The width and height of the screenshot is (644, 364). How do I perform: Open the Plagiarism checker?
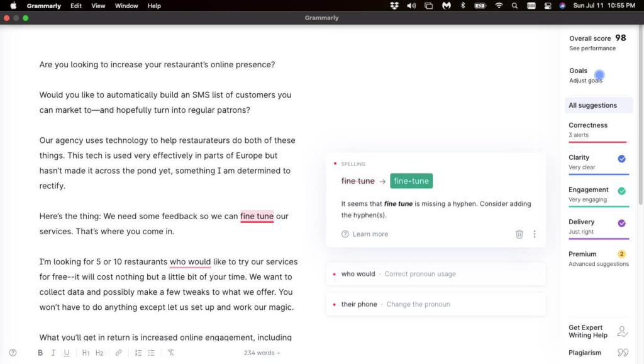tap(585, 353)
